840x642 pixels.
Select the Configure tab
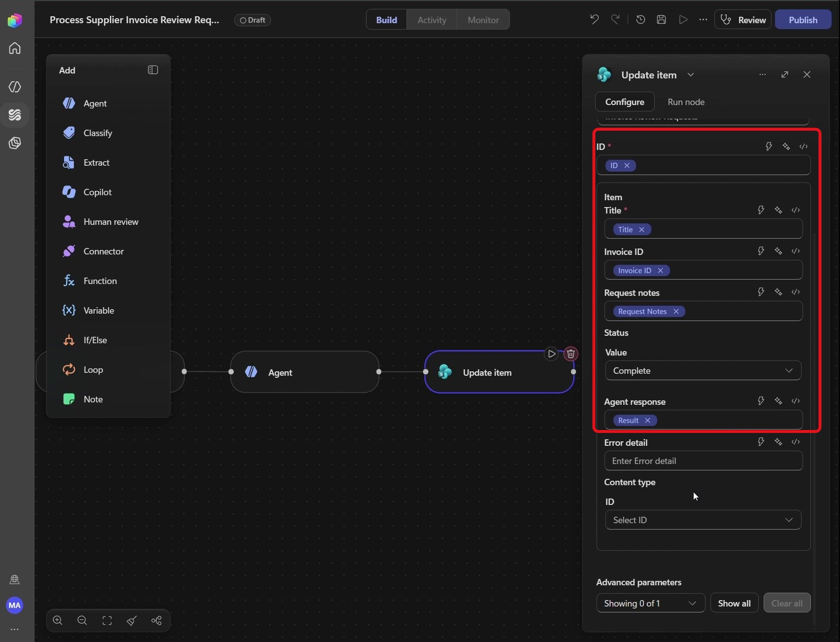click(x=625, y=102)
